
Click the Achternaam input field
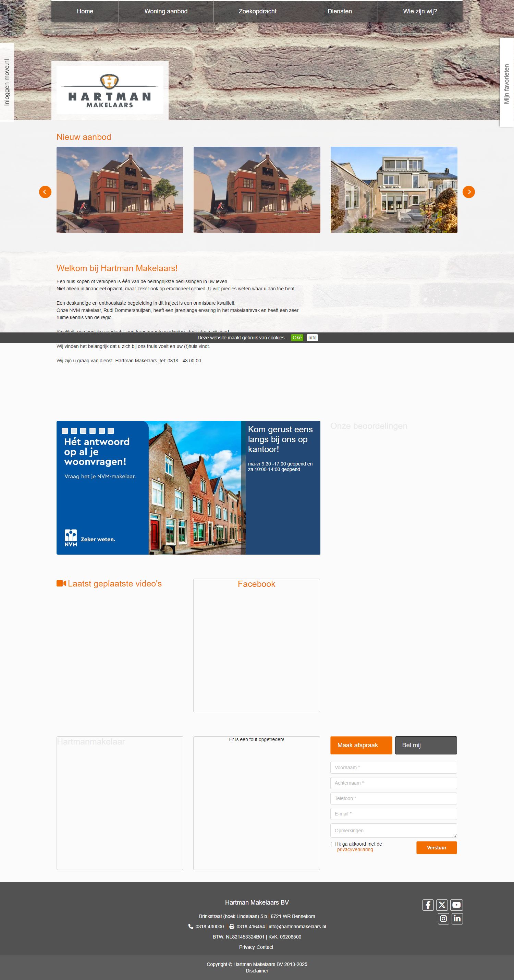pyautogui.click(x=393, y=783)
